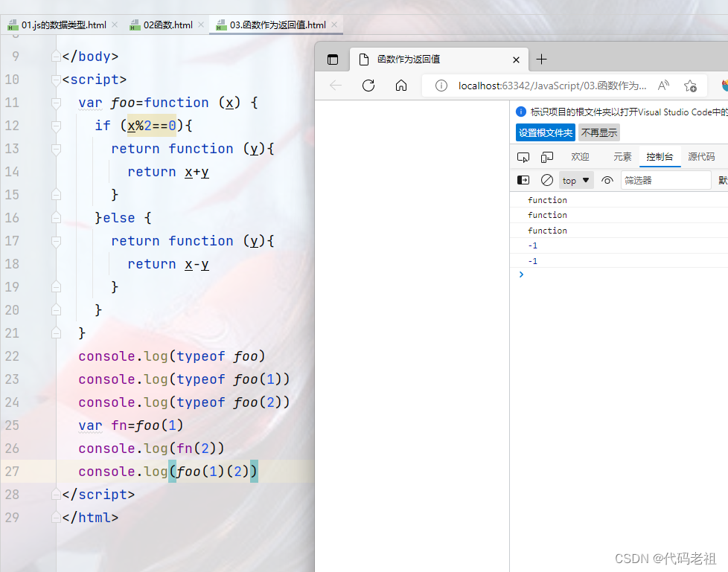The height and width of the screenshot is (572, 728).
Task: Collapse the script tag fold on line 10
Action: (x=56, y=80)
